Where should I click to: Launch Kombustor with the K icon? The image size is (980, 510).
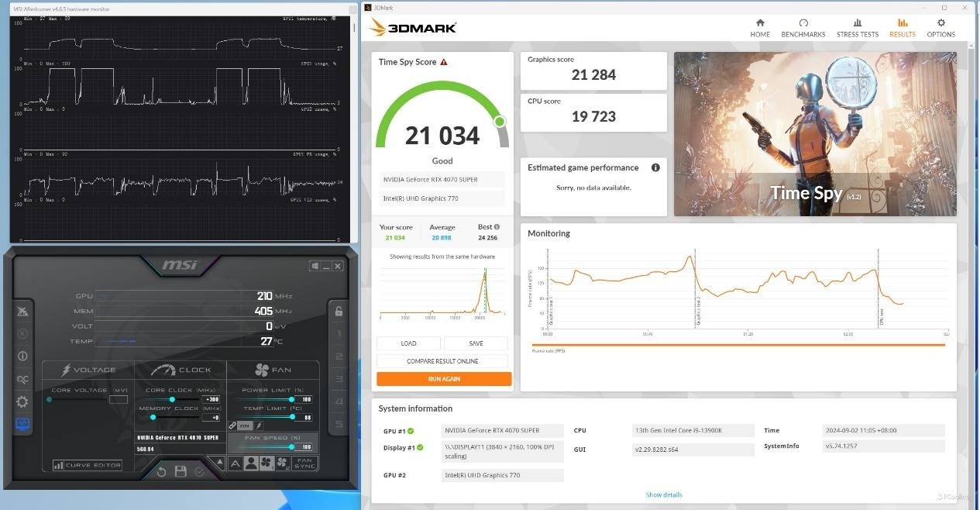(22, 334)
